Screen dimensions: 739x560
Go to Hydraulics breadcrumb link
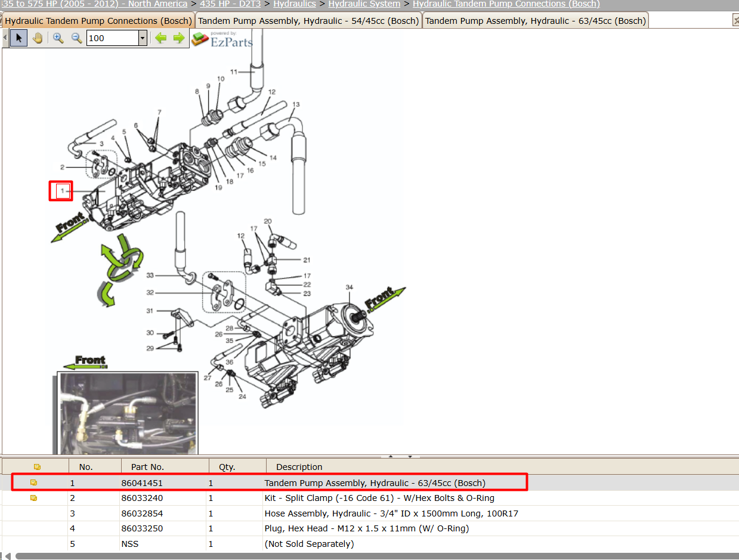tap(295, 4)
